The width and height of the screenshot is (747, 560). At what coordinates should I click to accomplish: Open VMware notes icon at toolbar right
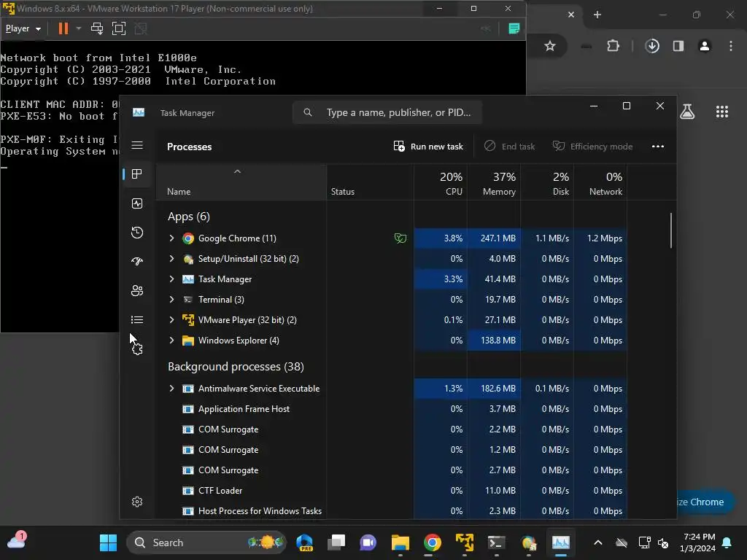click(514, 28)
